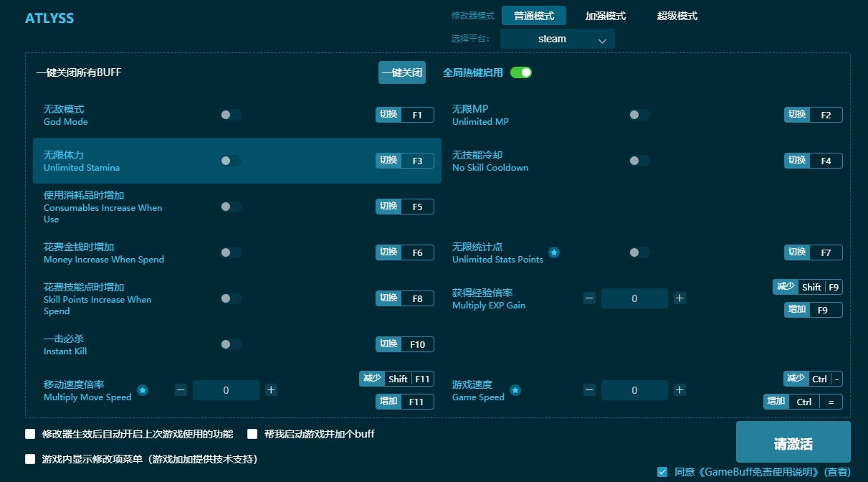The width and height of the screenshot is (868, 482).
Task: Click the star icon beside Multiply Move Speed
Action: 143,392
